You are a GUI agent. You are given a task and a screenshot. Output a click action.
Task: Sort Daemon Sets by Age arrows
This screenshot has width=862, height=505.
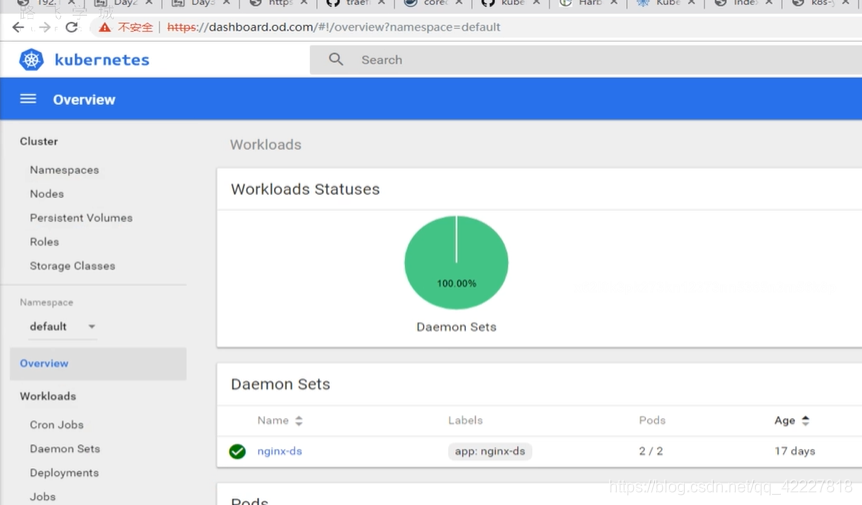(x=805, y=421)
